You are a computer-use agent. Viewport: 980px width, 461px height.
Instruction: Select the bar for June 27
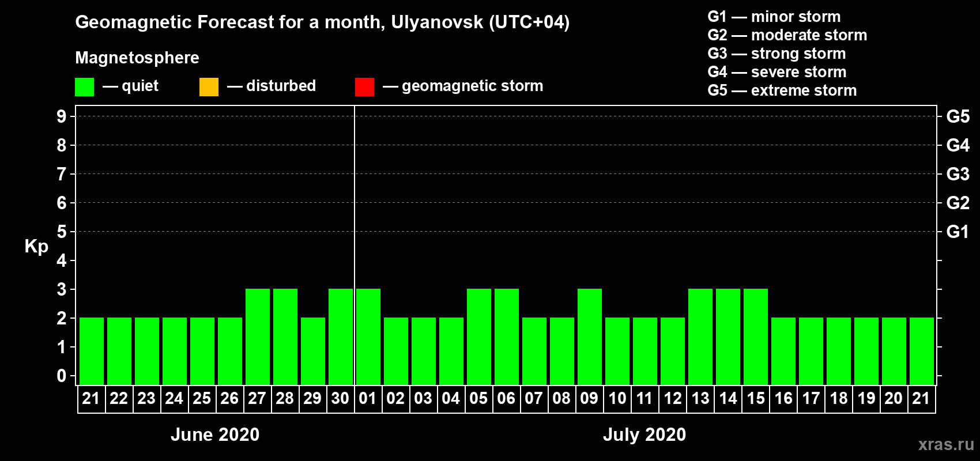(258, 337)
